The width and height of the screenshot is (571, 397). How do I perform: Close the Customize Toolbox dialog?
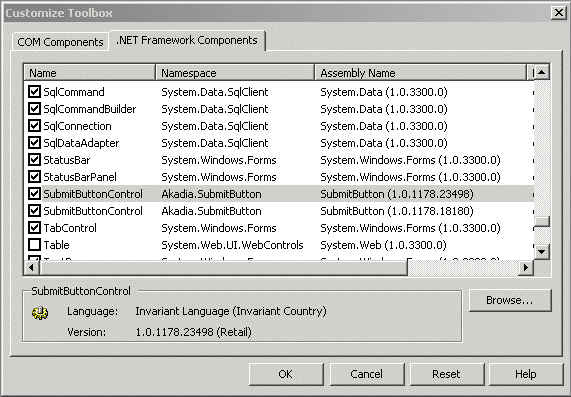pyautogui.click(x=558, y=13)
